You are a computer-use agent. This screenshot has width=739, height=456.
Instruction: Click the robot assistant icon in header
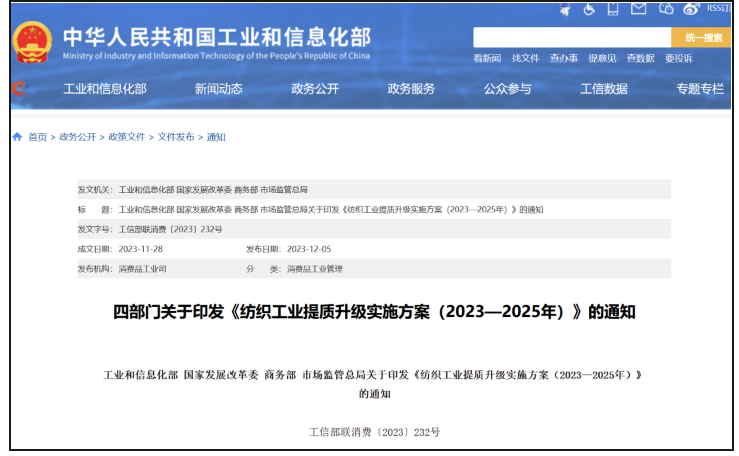tap(566, 10)
